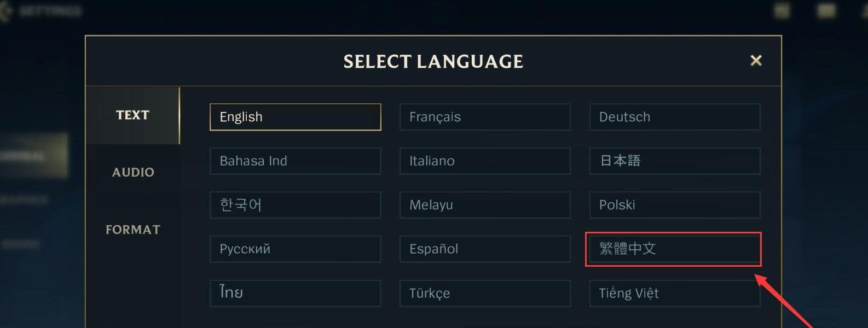Open the TEXT language tab

pyautogui.click(x=133, y=115)
